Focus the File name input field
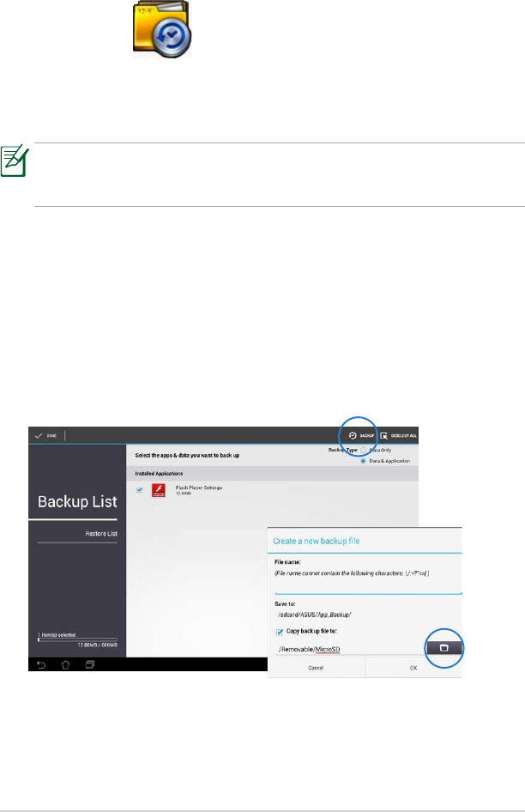This screenshot has height=812, width=525. pos(368,587)
